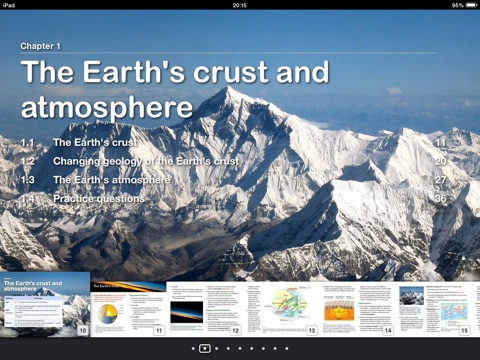Screen dimensions: 480x360
Task: Select the eighth chapter indicator dot
Action: (x=275, y=348)
